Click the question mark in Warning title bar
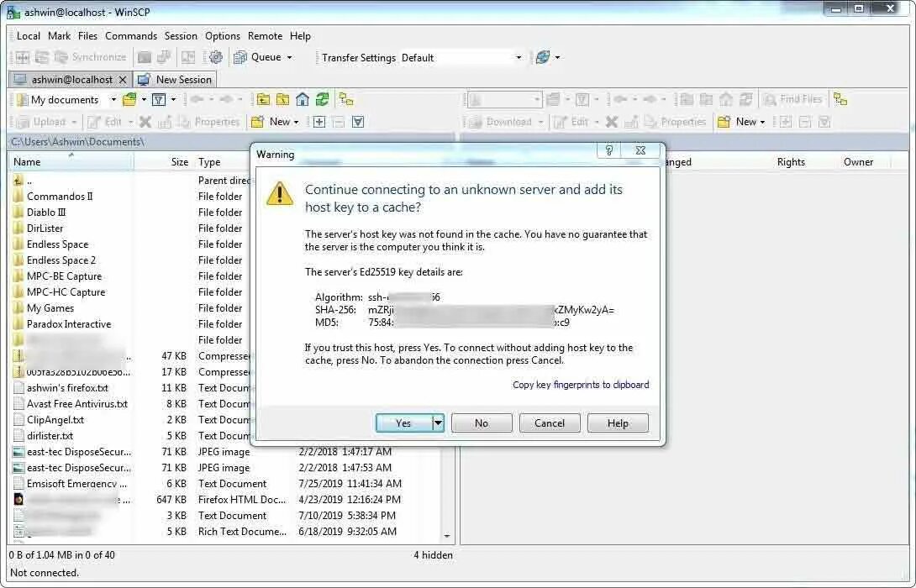 click(x=608, y=150)
